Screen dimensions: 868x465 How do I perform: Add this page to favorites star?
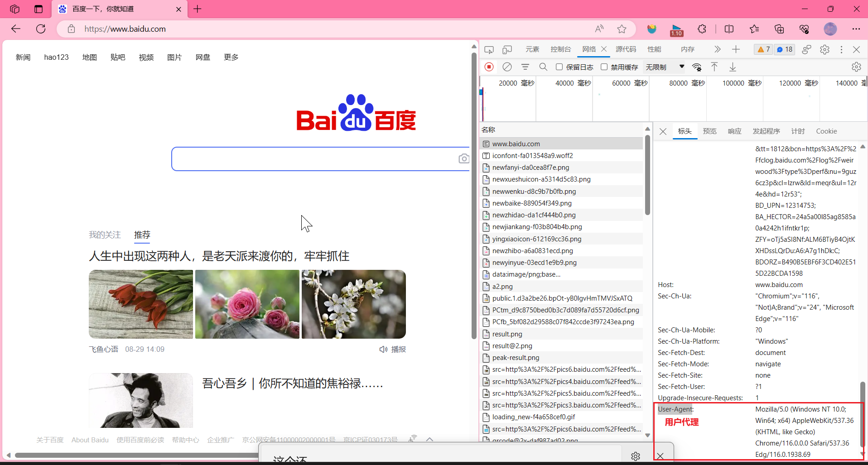click(622, 29)
